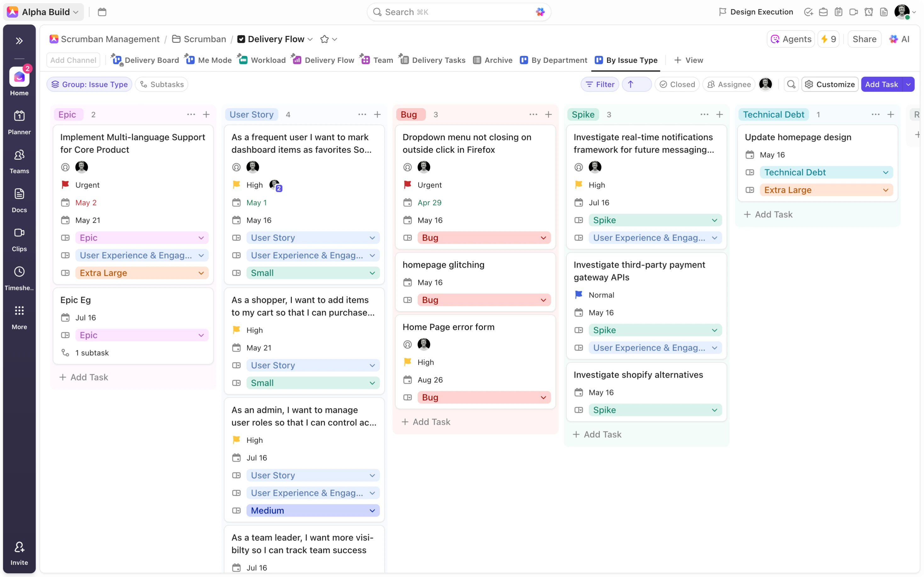
Task: Open Timesheets in the sidebar
Action: [19, 278]
